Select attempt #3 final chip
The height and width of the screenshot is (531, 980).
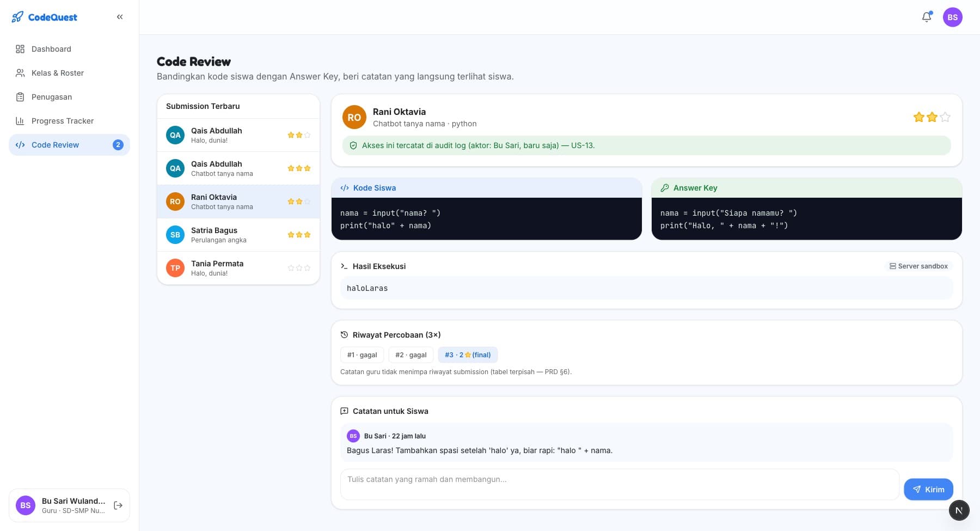coord(468,355)
